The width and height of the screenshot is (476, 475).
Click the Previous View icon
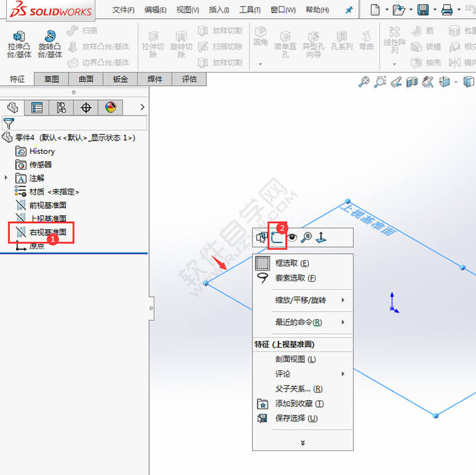click(396, 82)
